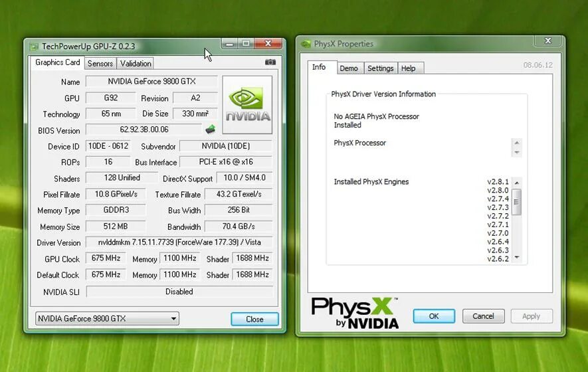Click the Pixel Fillrate field 10.8 GPixel/s
This screenshot has height=372, width=588.
point(116,194)
